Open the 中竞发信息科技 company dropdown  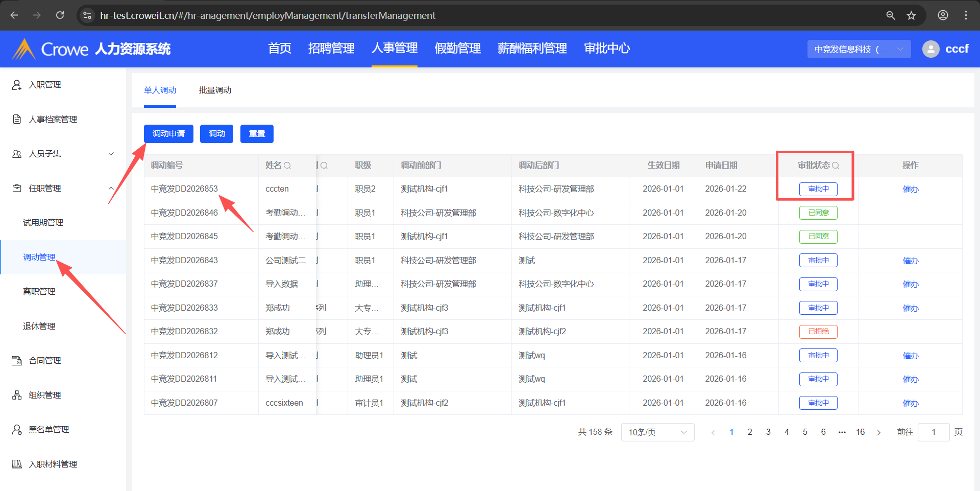click(859, 49)
